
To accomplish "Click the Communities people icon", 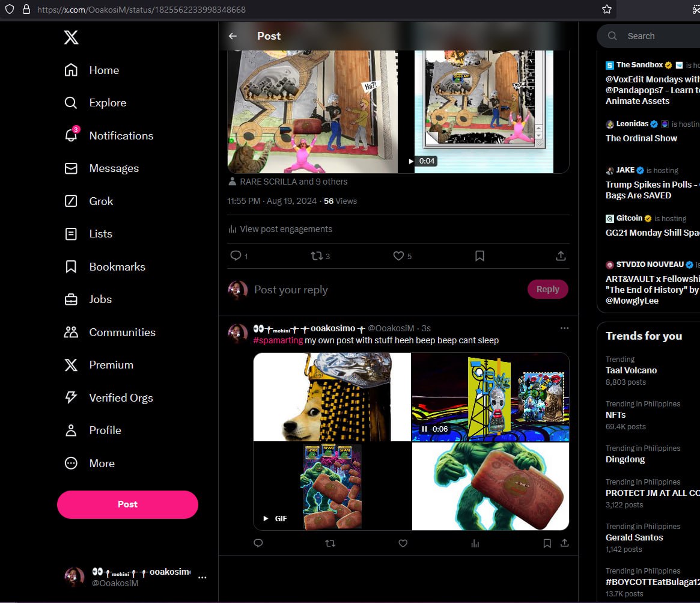I will coord(71,332).
